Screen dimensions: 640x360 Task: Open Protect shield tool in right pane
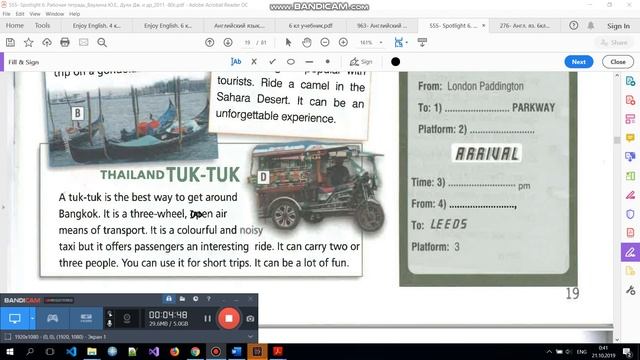pyautogui.click(x=630, y=213)
